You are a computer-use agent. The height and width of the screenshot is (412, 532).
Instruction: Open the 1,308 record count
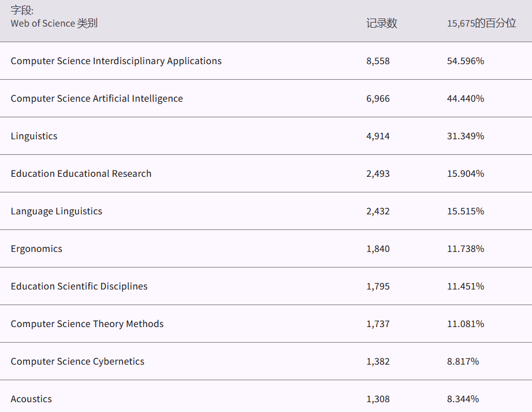[378, 399]
